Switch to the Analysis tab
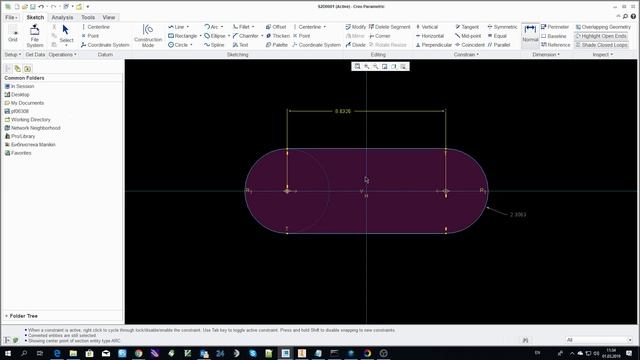640x360 pixels. [62, 18]
